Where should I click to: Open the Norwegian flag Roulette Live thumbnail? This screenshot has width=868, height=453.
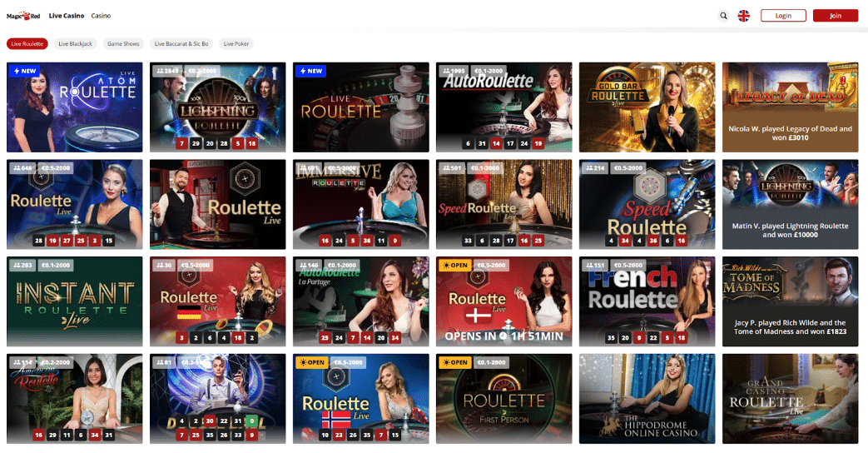pyautogui.click(x=361, y=399)
